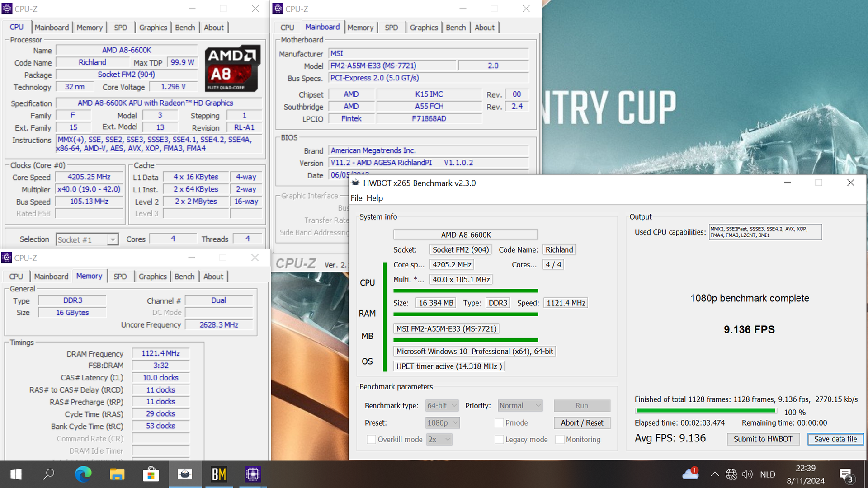
Task: Click BIOS Version V11.2 field
Action: (429, 163)
